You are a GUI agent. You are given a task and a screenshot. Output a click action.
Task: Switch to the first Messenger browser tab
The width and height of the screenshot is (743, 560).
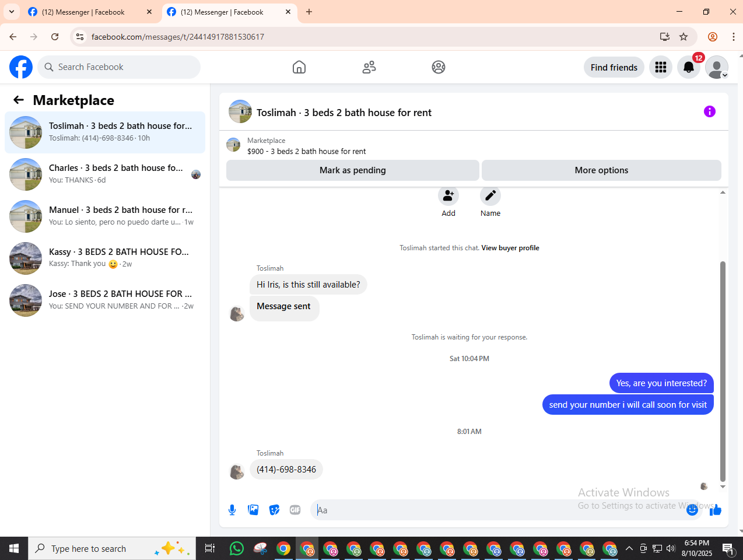coord(90,12)
